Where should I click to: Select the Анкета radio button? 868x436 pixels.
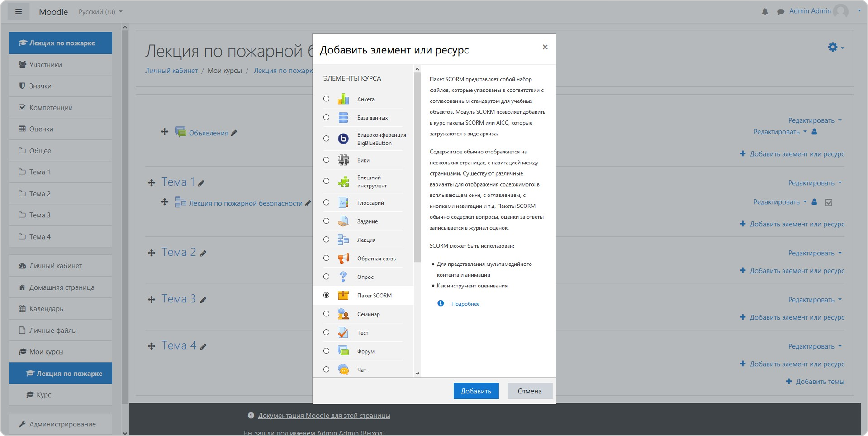326,99
